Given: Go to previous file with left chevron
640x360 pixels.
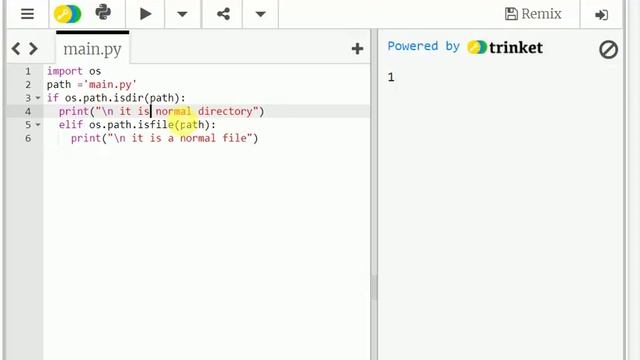Looking at the screenshot, I should click(x=16, y=49).
